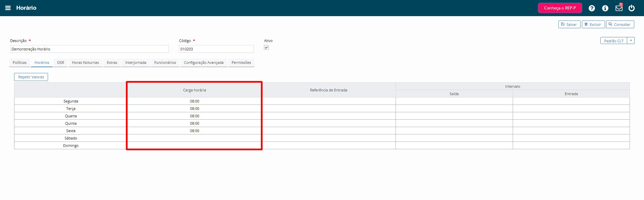Click the Quarta carga horária 08:00 cell
The width and height of the screenshot is (644, 200).
tap(194, 116)
